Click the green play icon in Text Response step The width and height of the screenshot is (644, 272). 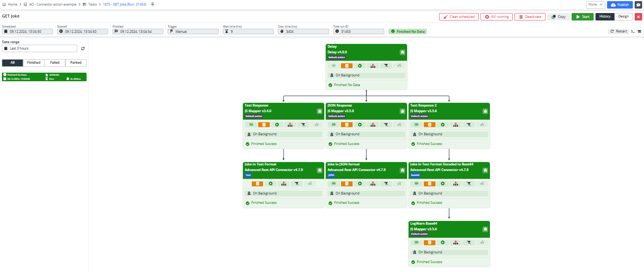coord(277,125)
